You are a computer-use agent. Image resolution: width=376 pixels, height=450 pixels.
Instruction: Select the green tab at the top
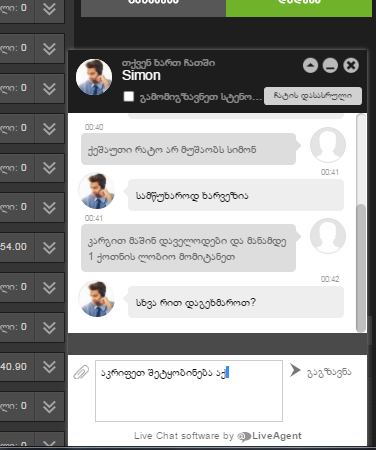pyautogui.click(x=299, y=8)
